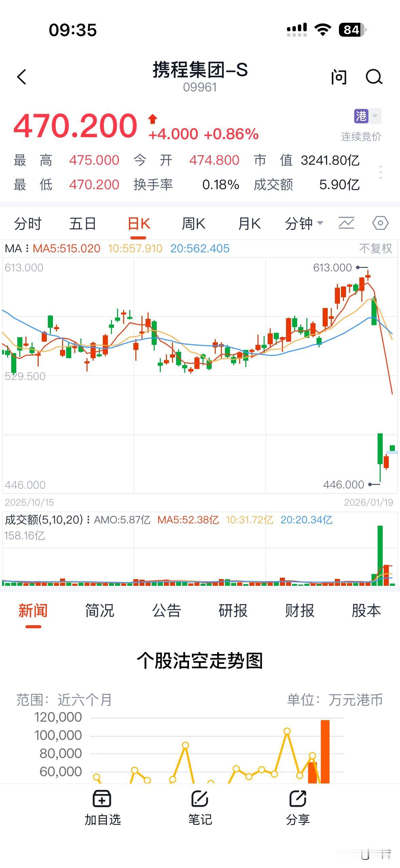Tap the 20:562.405 moving average label
400x868 pixels.
[x=200, y=249]
